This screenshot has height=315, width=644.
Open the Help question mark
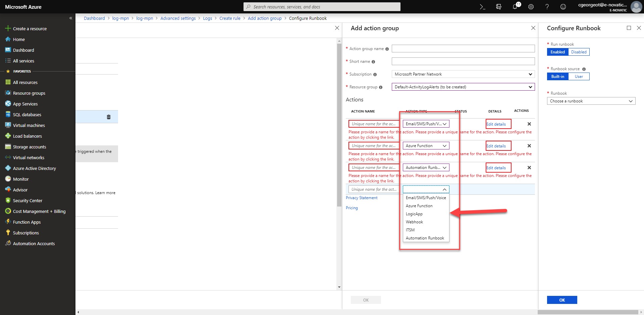(547, 7)
